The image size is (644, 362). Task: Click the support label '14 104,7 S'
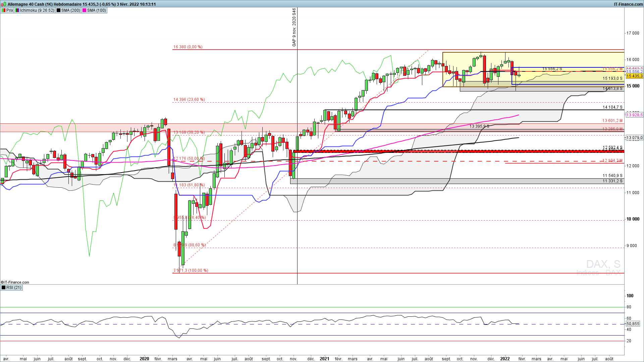coord(612,107)
